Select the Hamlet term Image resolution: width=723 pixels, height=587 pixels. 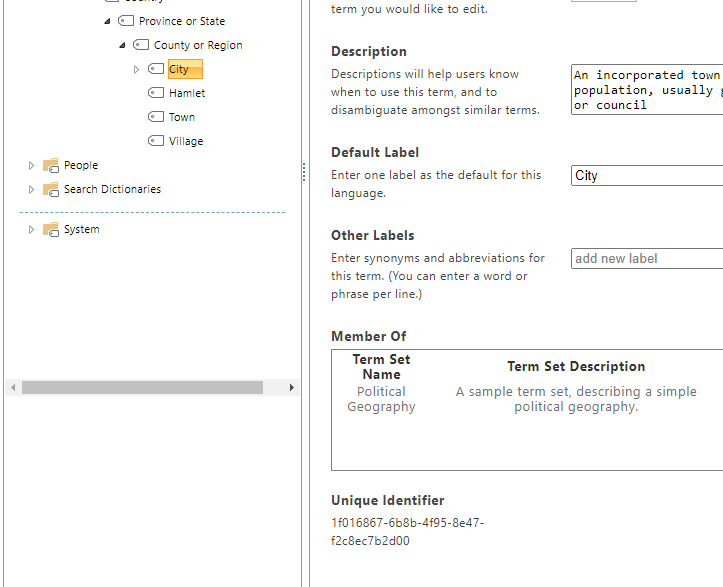click(187, 93)
